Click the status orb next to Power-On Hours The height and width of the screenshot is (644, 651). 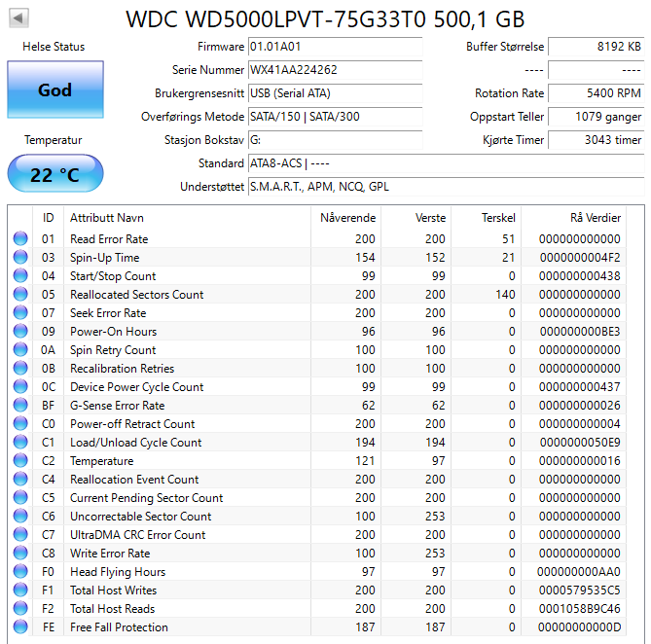pyautogui.click(x=20, y=332)
